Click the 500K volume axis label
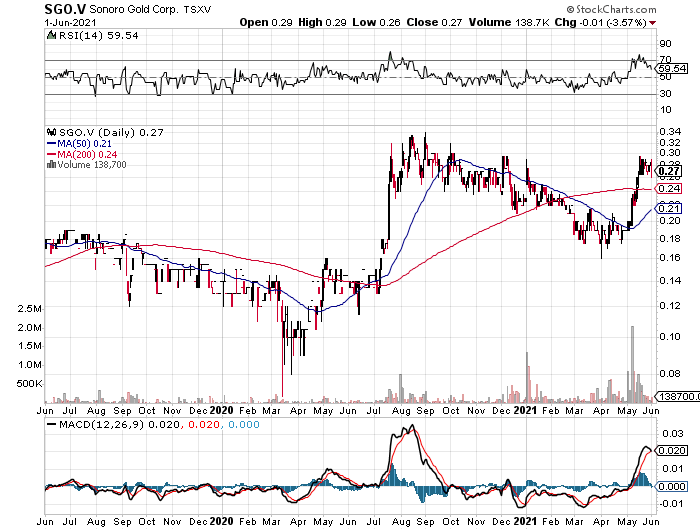This screenshot has width=700, height=530. 29,384
